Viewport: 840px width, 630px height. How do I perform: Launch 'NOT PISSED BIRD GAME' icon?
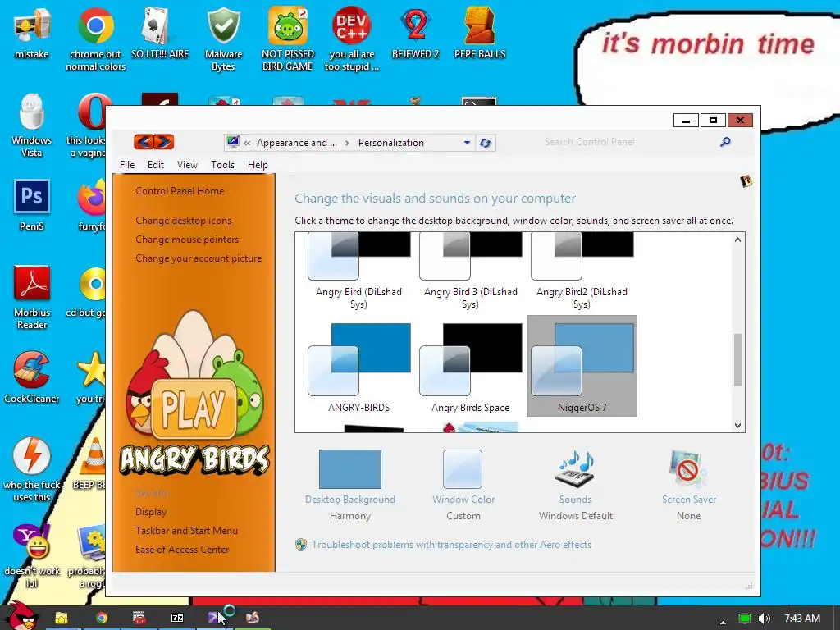pyautogui.click(x=288, y=38)
